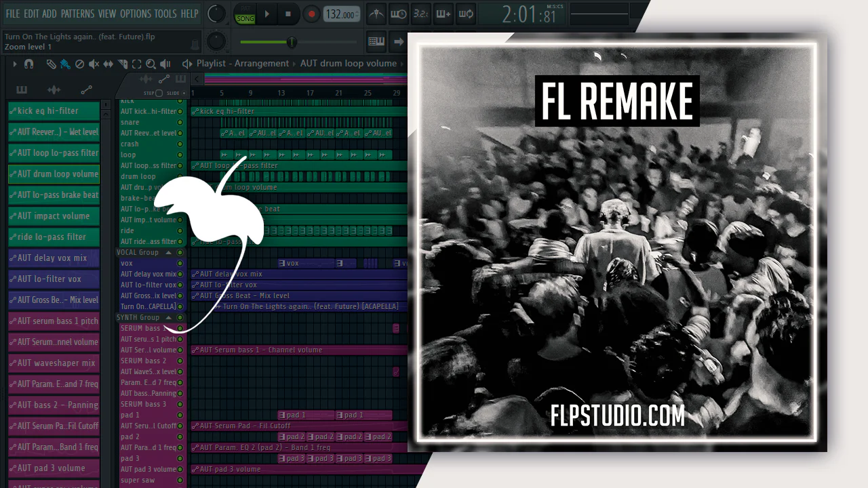This screenshot has height=488, width=868.
Task: Mute the pad 1 track
Action: pyautogui.click(x=180, y=415)
